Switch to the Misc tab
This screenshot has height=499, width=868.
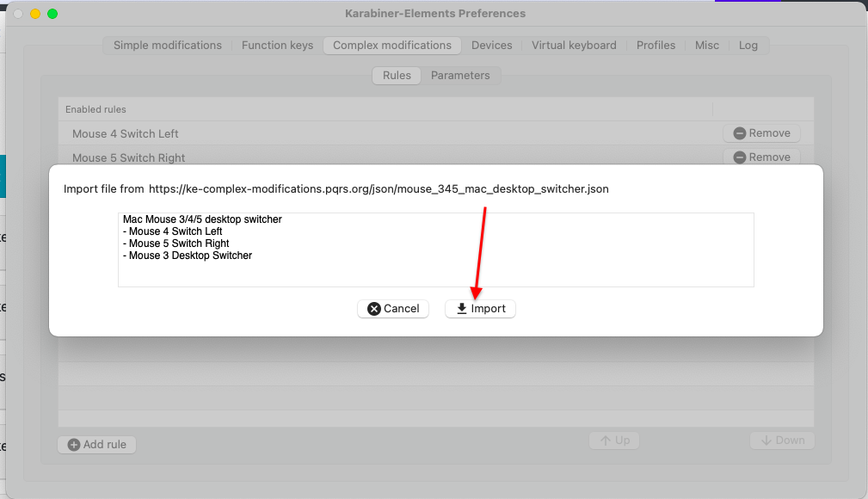[707, 46]
